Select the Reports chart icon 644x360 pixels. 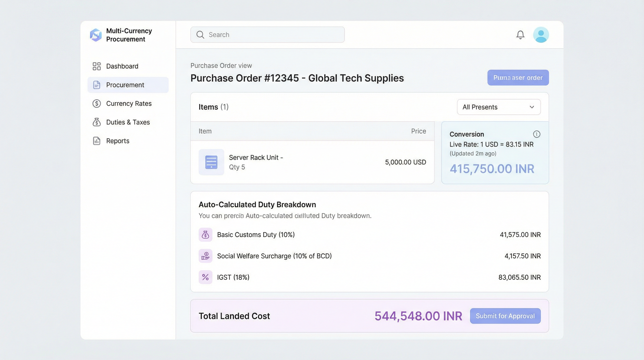pyautogui.click(x=96, y=141)
